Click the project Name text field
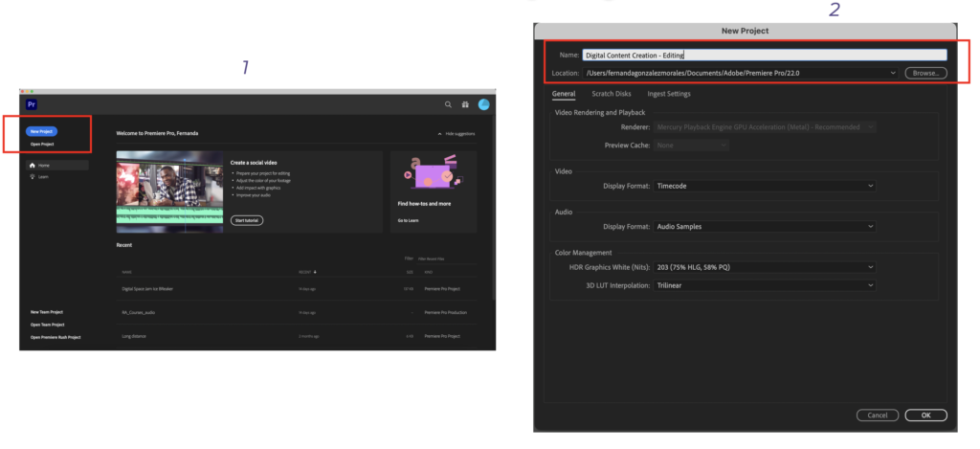 pyautogui.click(x=764, y=56)
